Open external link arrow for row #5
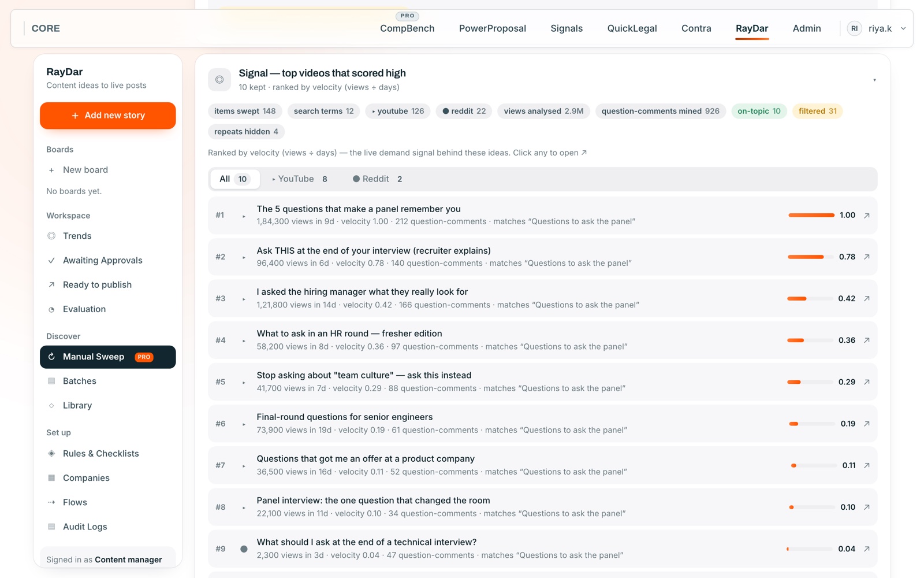924x578 pixels. (x=867, y=382)
